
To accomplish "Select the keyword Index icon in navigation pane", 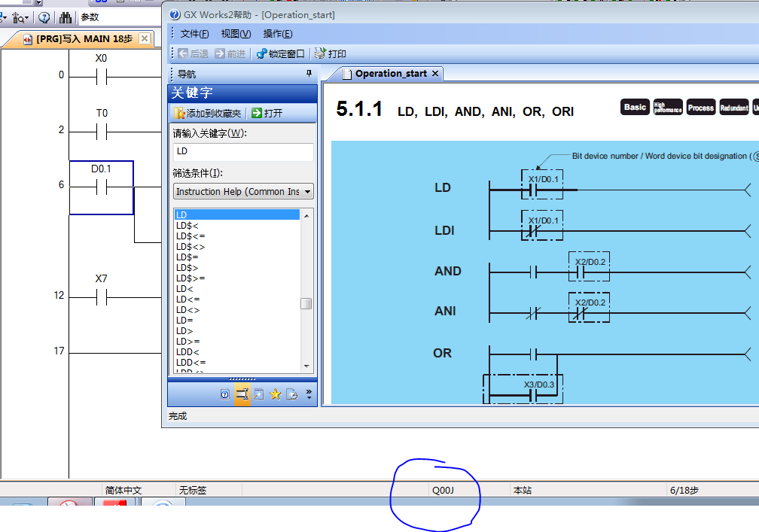I will 242,394.
